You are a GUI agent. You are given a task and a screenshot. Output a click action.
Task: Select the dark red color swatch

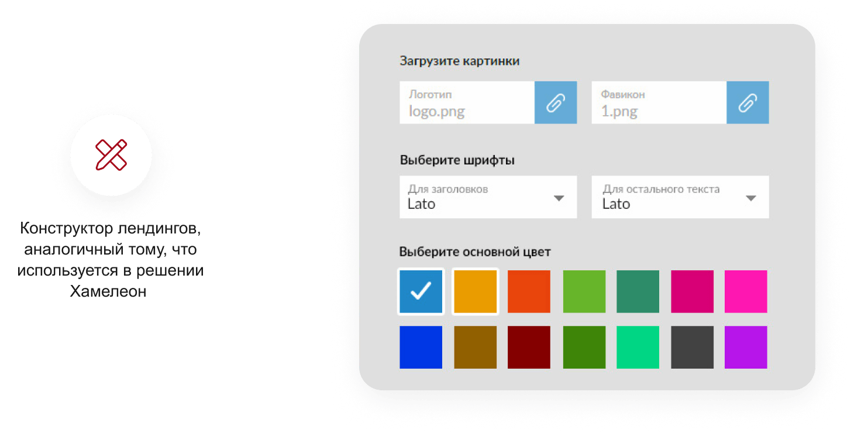click(529, 347)
